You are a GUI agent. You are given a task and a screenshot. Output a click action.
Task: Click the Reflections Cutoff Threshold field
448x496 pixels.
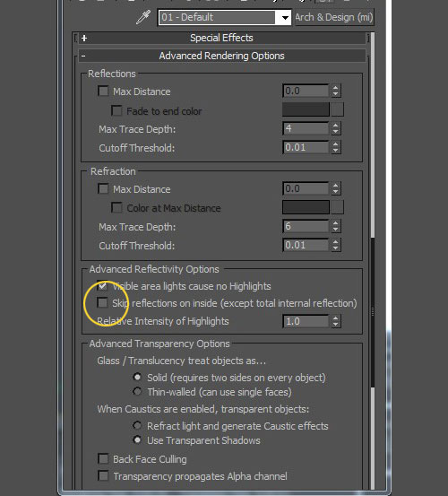point(306,147)
